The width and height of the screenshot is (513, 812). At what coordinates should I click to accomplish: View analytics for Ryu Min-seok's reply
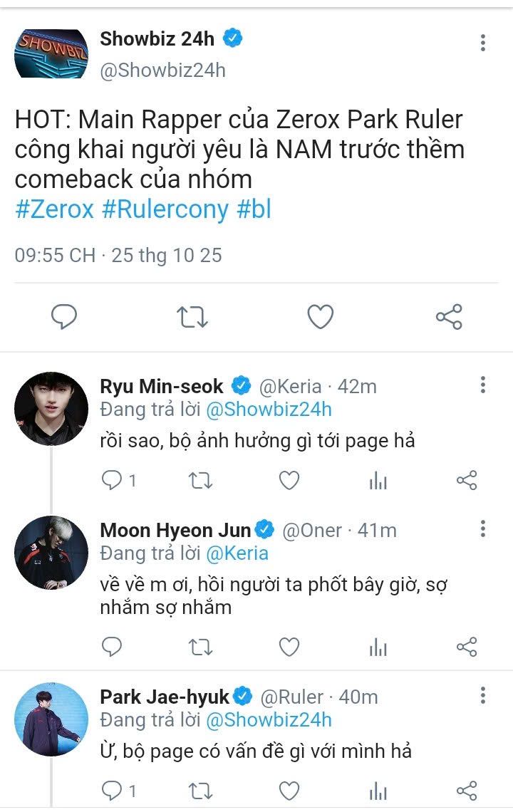[x=378, y=481]
